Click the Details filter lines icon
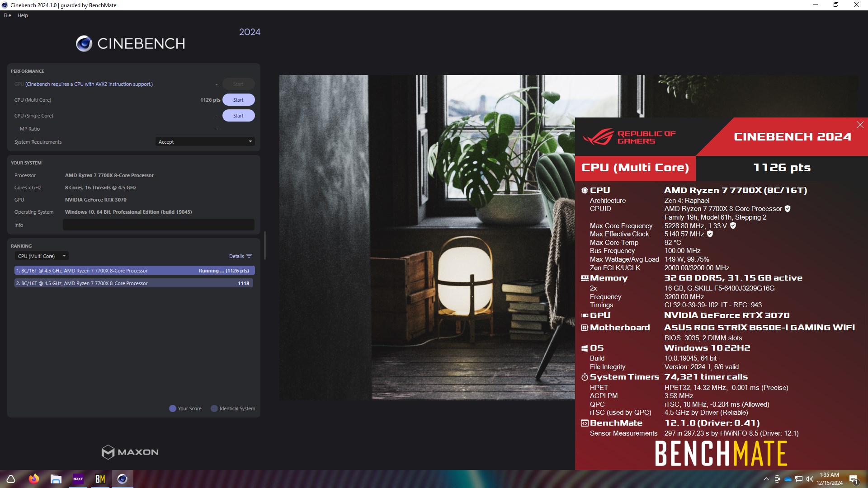Viewport: 868px width, 488px height. 249,256
